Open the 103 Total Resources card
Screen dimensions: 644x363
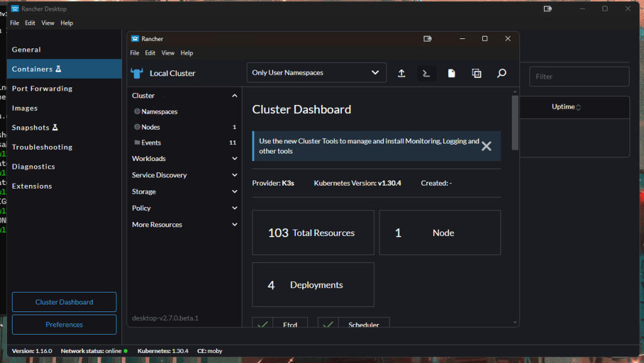tap(313, 233)
